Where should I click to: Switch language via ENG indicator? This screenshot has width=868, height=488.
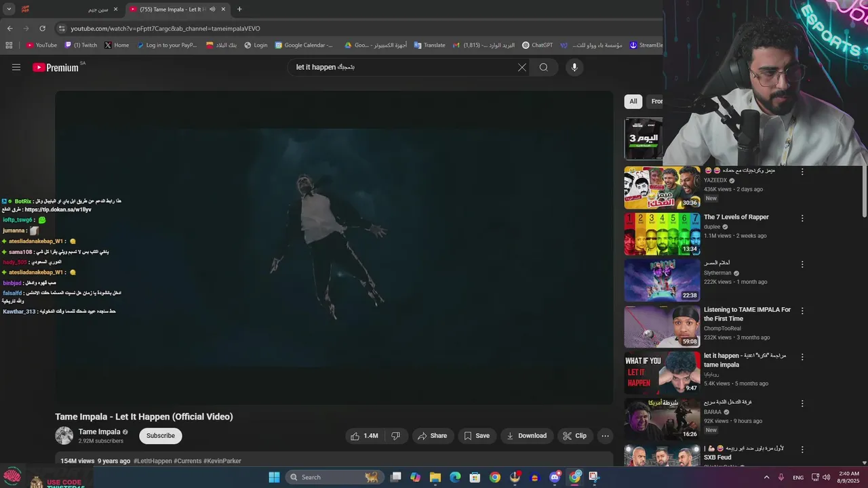(798, 477)
